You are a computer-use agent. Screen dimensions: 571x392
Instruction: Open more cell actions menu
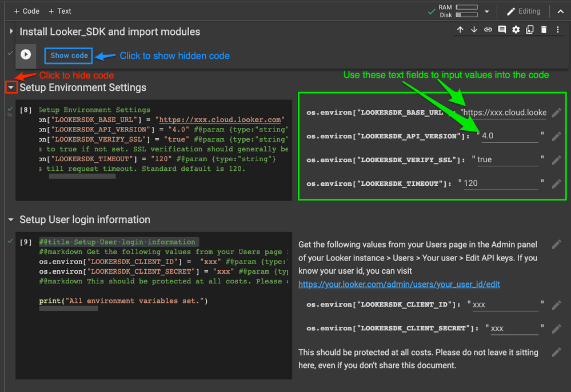(557, 30)
